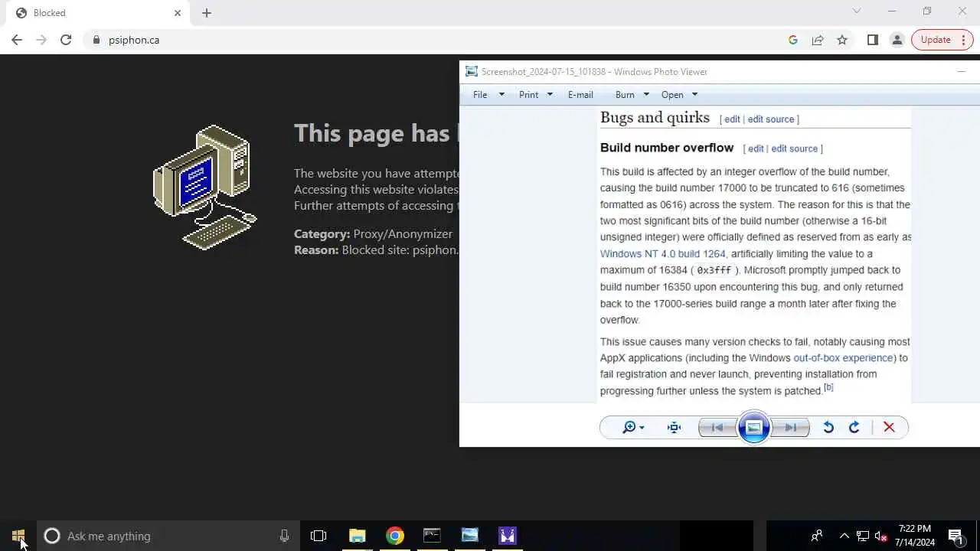Screen dimensions: 980x551
Task: Open site information padlock icon
Action: [96, 40]
